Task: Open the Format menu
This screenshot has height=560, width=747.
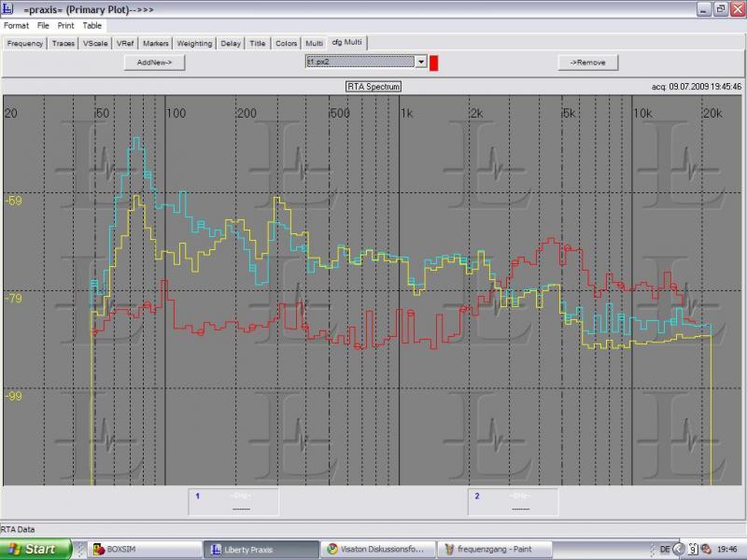Action: click(16, 25)
